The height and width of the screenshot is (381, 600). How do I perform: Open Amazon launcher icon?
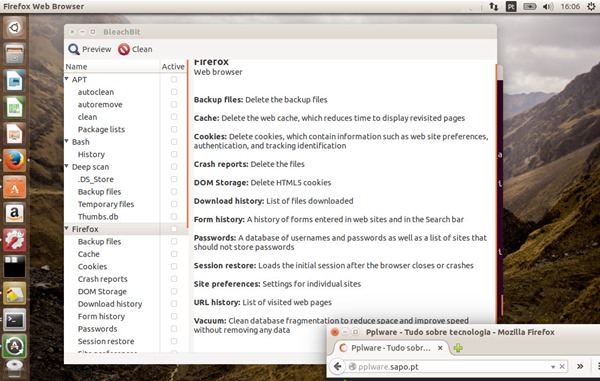(x=15, y=213)
